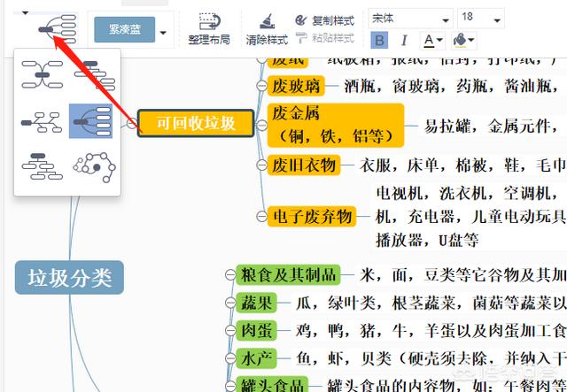Screen dimensions: 567x392
Task: Toggle bold formatting B button
Action: point(379,40)
